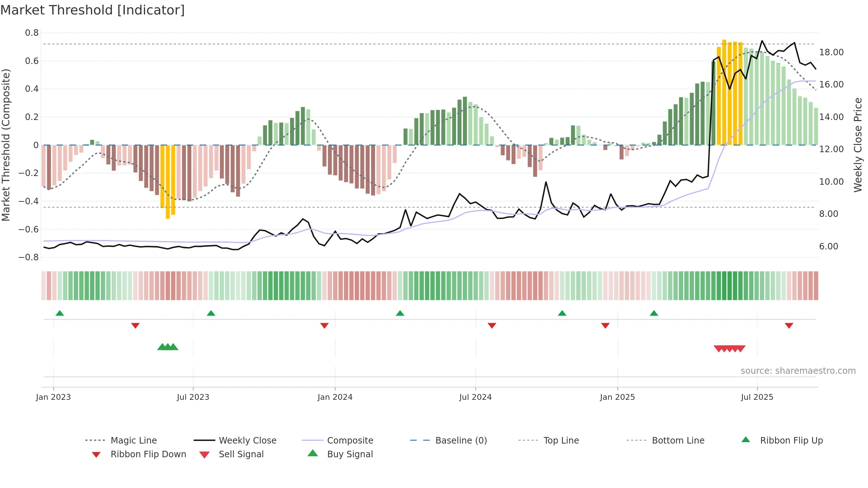Click the 18.00 right-axis price label

click(x=831, y=52)
